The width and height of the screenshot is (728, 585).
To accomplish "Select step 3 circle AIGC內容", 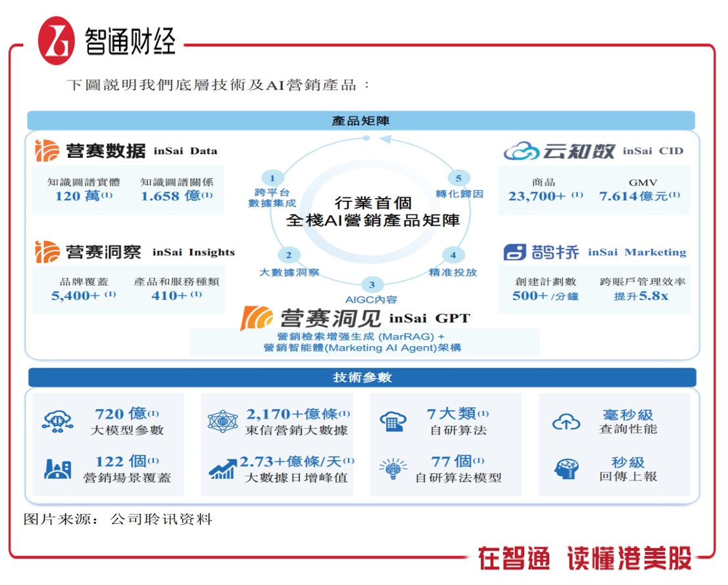I will coord(372,285).
